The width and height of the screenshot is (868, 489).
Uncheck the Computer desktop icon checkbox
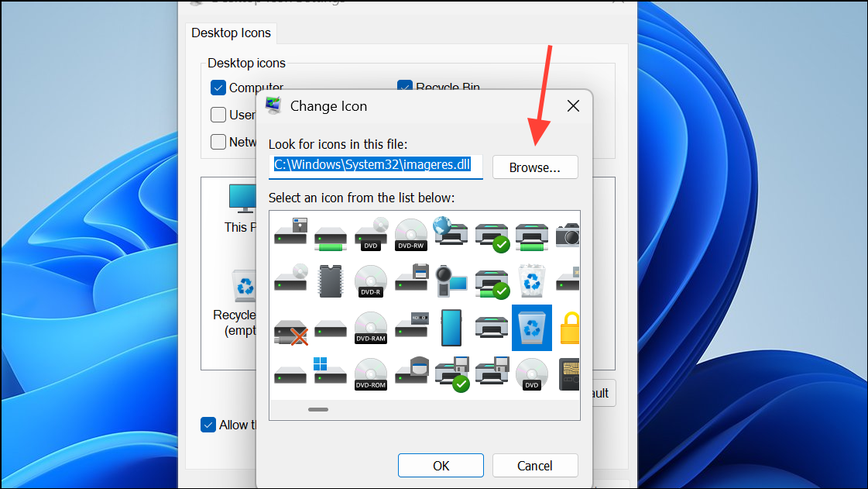pos(218,88)
